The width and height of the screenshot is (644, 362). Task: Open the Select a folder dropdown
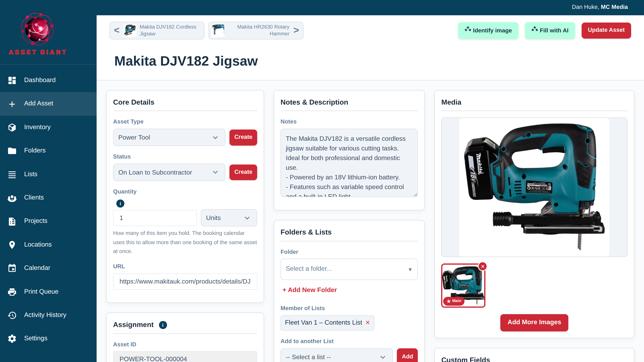[x=349, y=269]
